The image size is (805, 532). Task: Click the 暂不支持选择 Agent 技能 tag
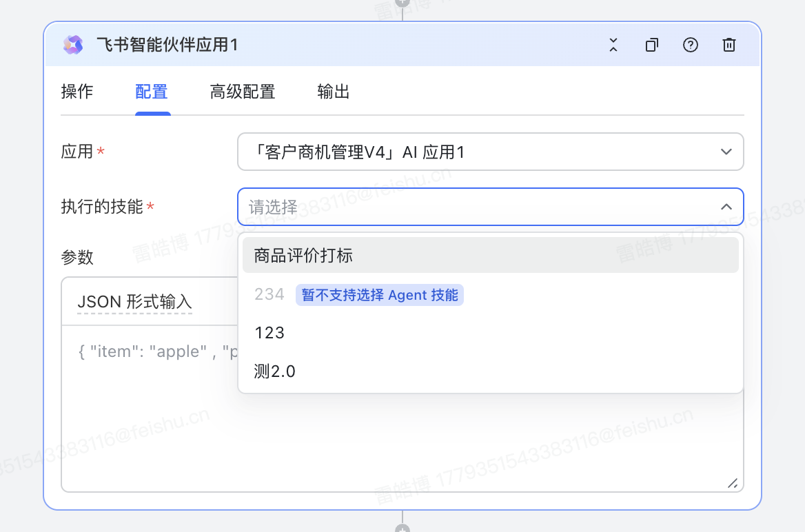(x=379, y=295)
